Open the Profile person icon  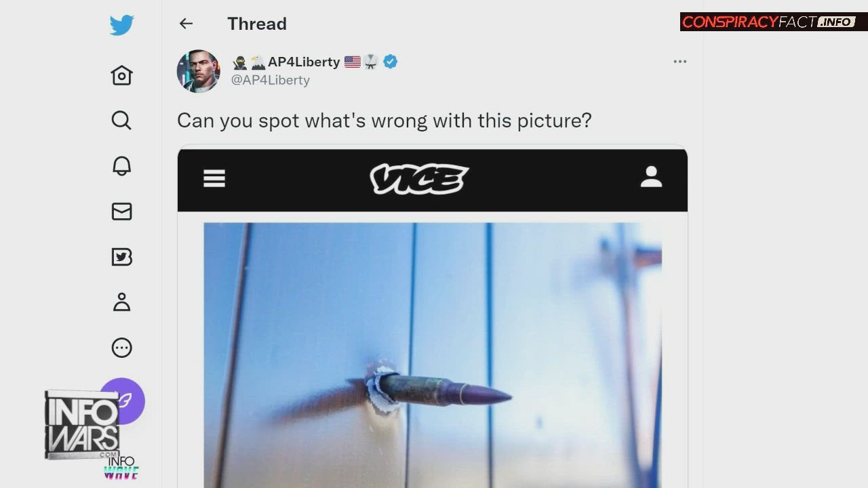pyautogui.click(x=121, y=302)
